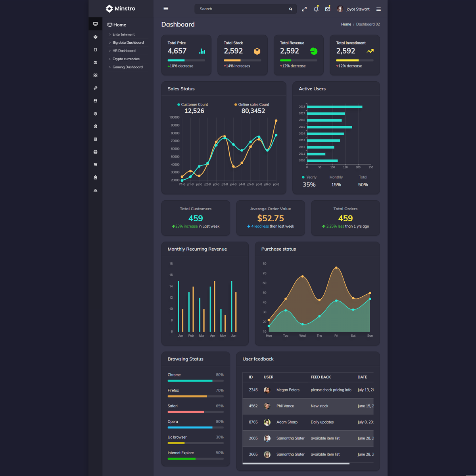Toggle the Online sales Count legend

click(251, 105)
